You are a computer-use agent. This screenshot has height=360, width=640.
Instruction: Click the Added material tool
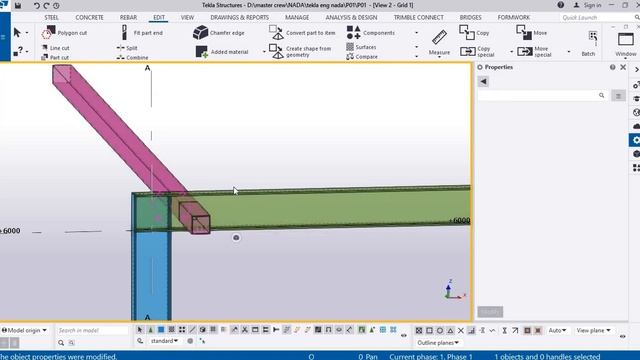click(x=222, y=52)
